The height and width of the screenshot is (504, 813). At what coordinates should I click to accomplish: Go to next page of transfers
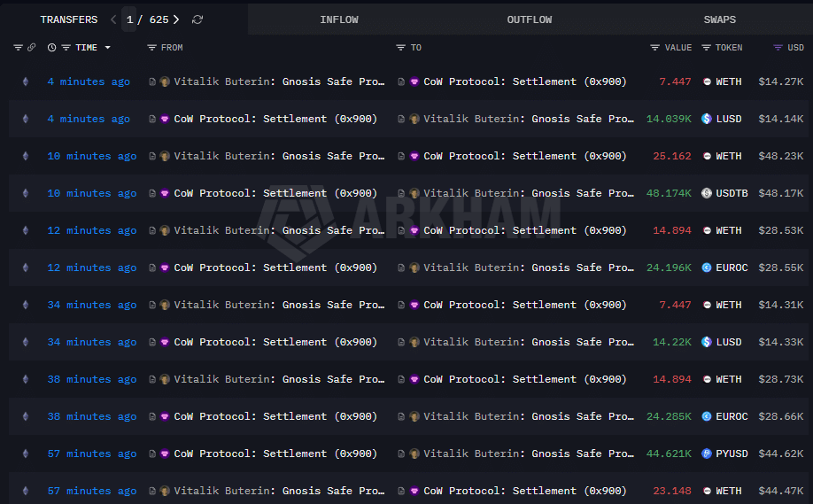pyautogui.click(x=176, y=19)
